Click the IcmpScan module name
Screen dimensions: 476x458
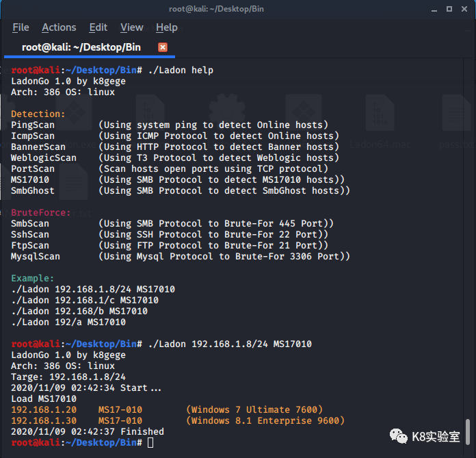33,136
